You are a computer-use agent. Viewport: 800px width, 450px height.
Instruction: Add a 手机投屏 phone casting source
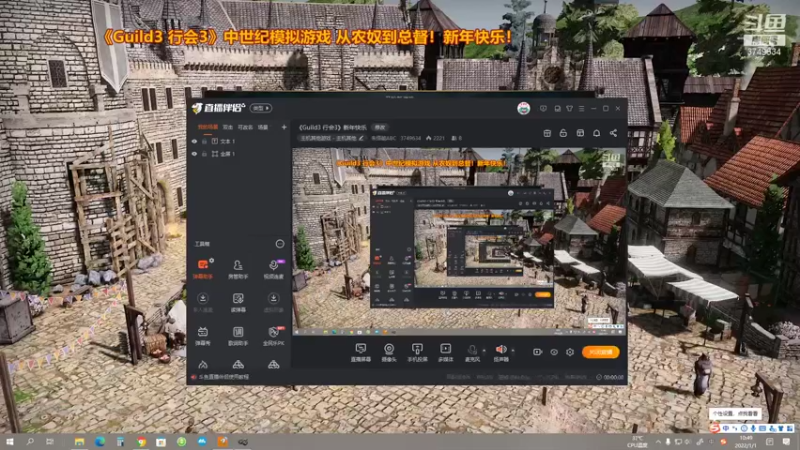click(x=417, y=352)
